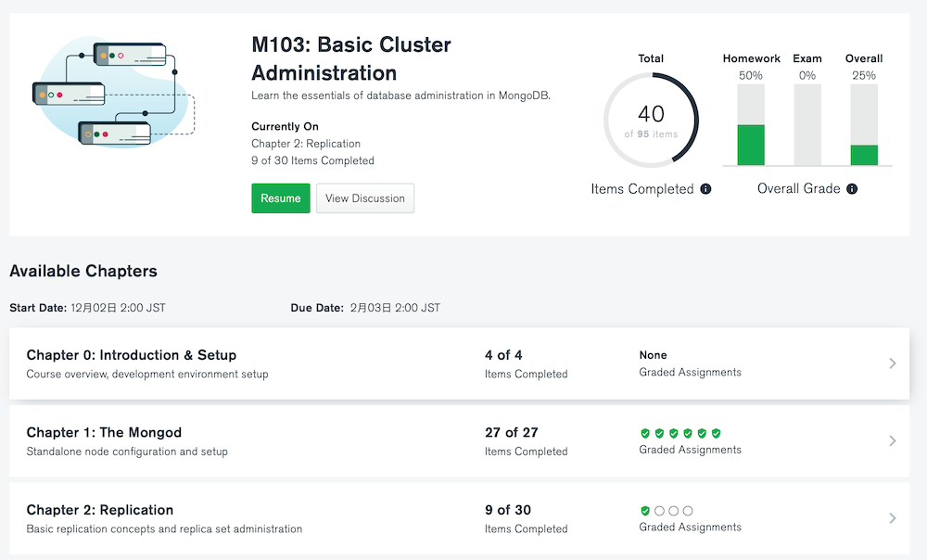The width and height of the screenshot is (927, 560).
Task: Click the '9 of 30' count in the Chapter 2 row
Action: [508, 510]
